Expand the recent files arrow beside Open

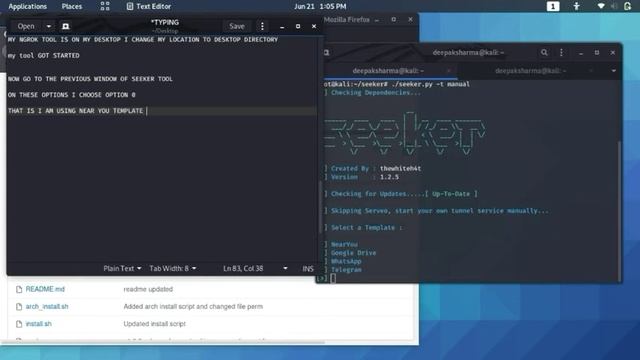click(x=49, y=26)
